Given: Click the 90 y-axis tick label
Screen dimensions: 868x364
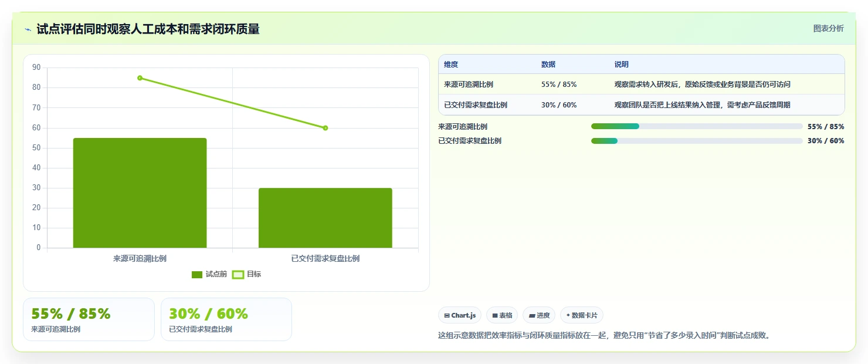Looking at the screenshot, I should pos(37,68).
